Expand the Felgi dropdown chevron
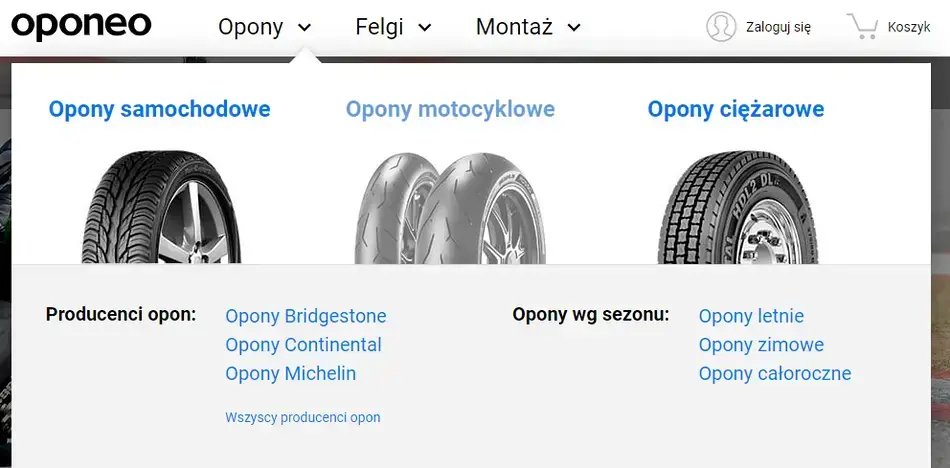950x468 pixels. point(424,28)
